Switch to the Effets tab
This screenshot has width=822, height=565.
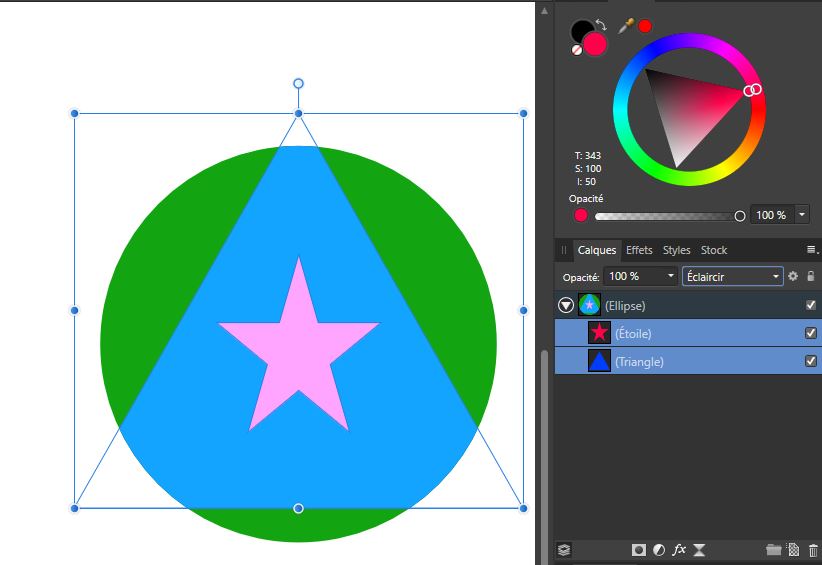[x=639, y=250]
